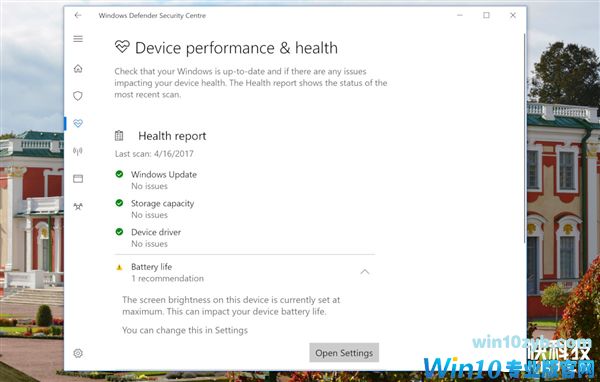Open App & browser control window icon
The width and height of the screenshot is (600, 382).
[x=78, y=179]
